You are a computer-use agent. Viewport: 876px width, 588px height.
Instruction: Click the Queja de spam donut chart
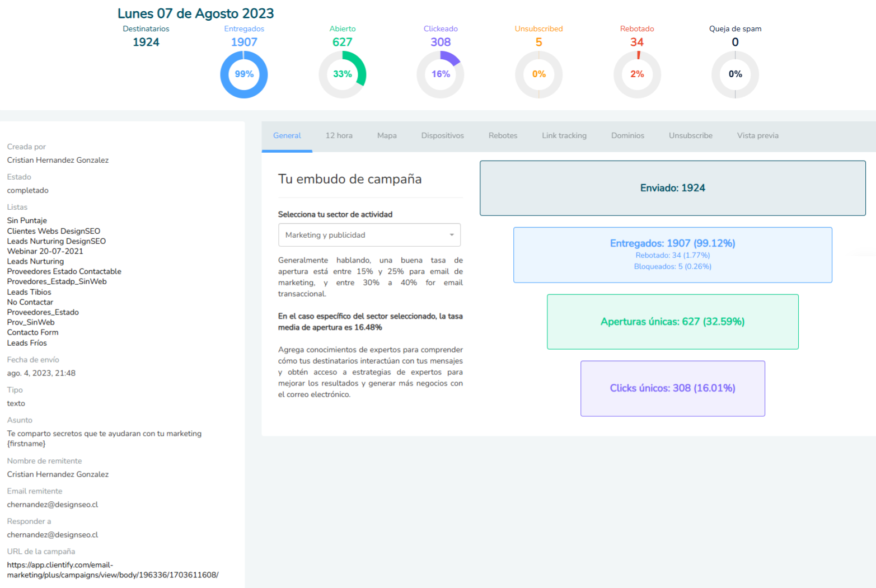click(x=735, y=74)
